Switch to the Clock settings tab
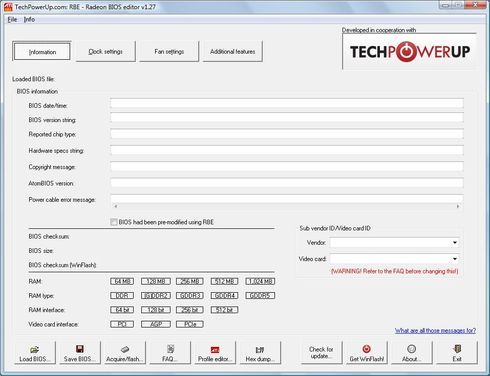 pyautogui.click(x=106, y=52)
